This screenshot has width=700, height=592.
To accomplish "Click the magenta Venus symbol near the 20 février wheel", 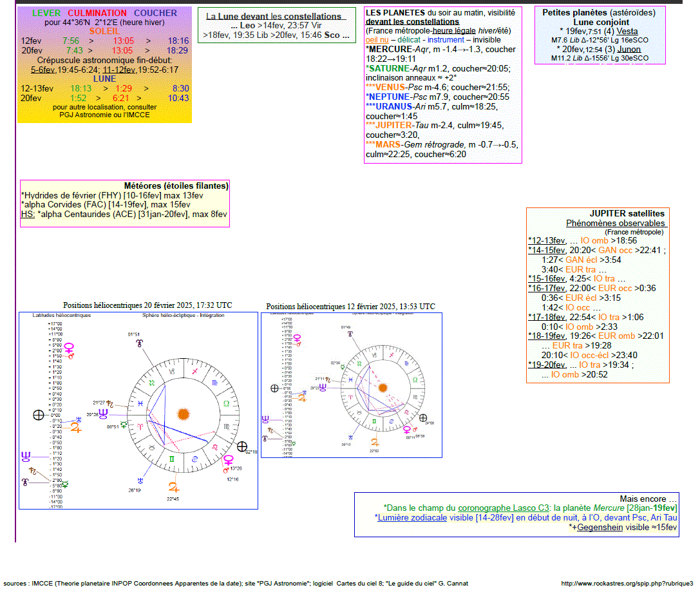I will pos(229,460).
